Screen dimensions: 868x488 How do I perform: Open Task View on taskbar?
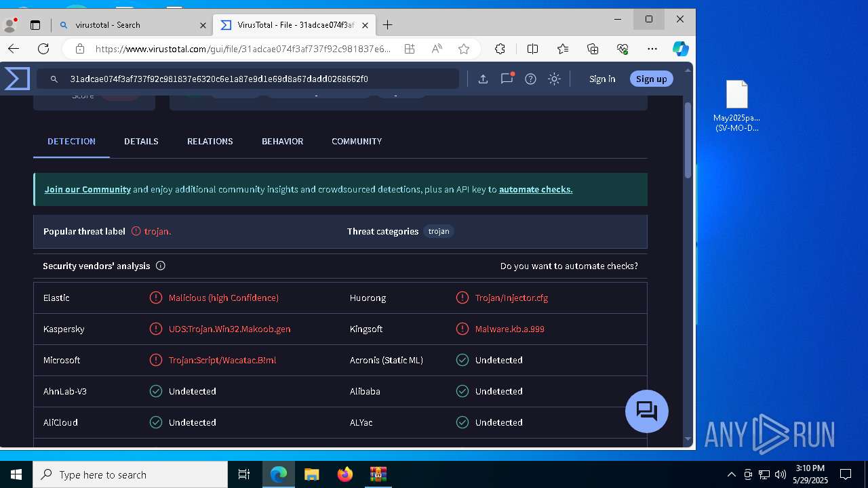[244, 474]
